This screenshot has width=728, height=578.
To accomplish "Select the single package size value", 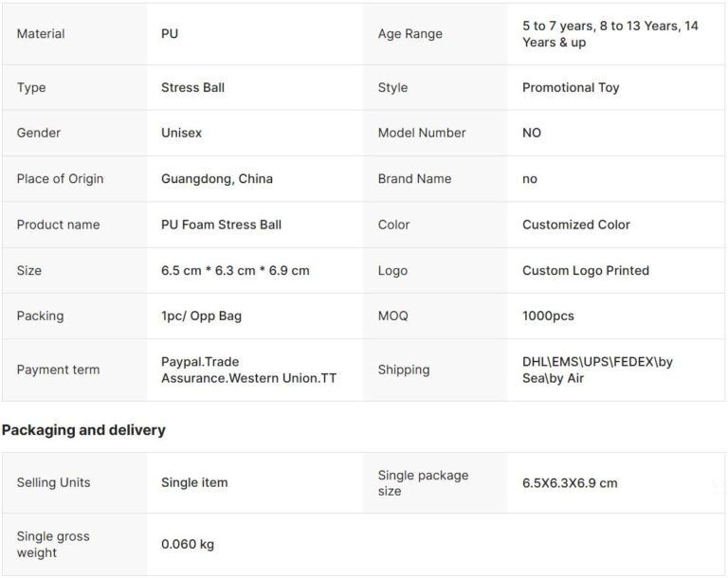I will tap(569, 482).
